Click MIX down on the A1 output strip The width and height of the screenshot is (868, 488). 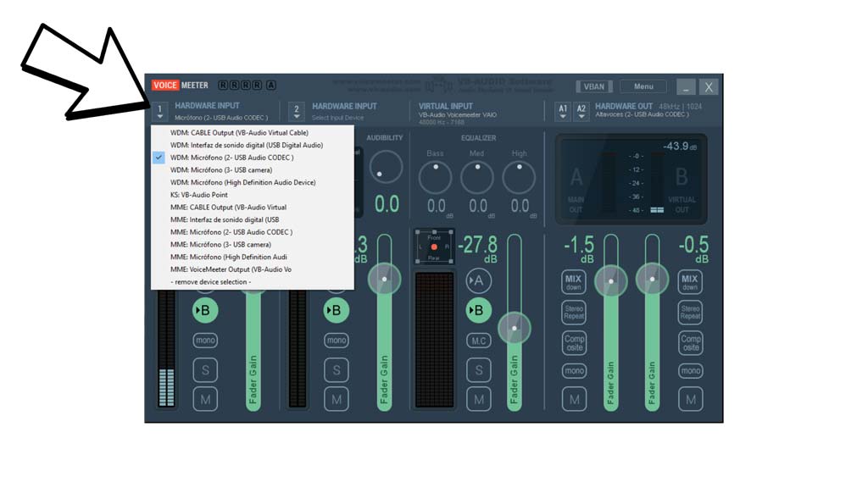tap(574, 282)
